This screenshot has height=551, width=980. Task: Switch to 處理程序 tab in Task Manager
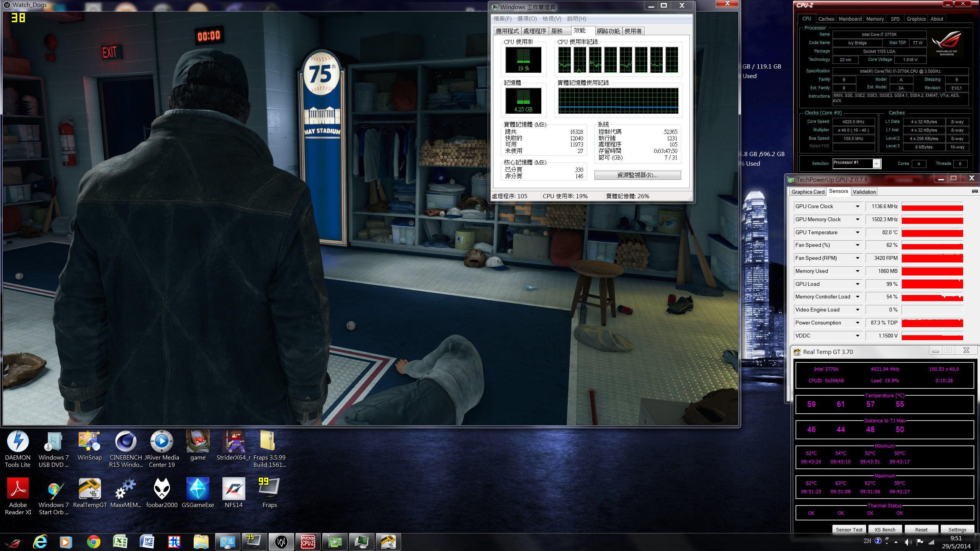(x=535, y=31)
